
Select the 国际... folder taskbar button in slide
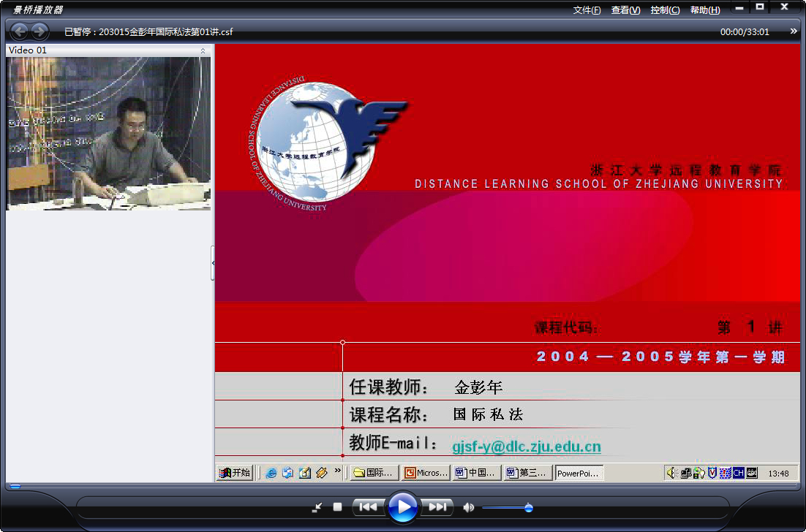click(x=374, y=473)
